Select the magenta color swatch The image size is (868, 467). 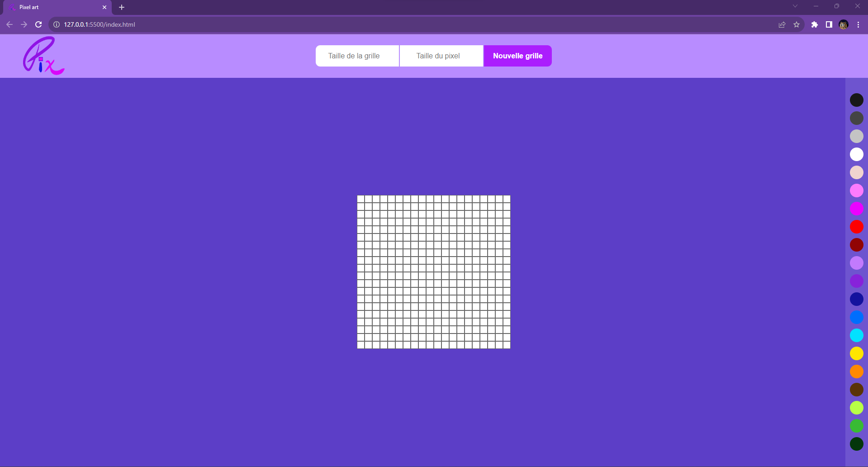856,209
